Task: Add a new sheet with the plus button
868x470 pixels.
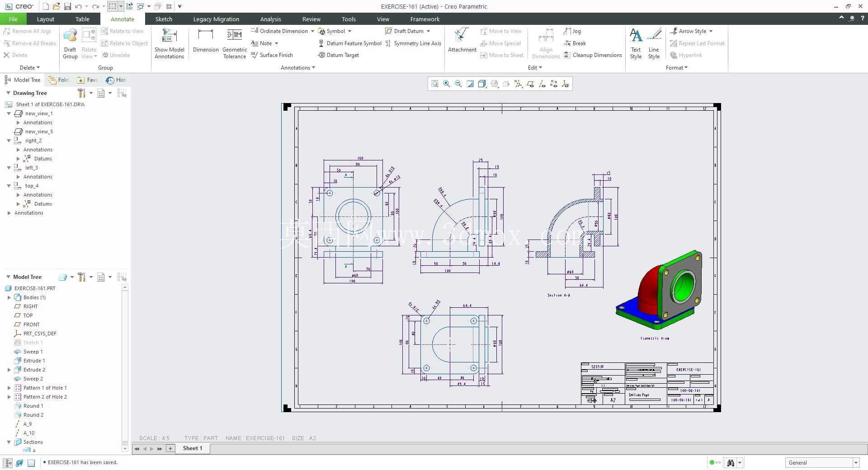Action: point(170,448)
